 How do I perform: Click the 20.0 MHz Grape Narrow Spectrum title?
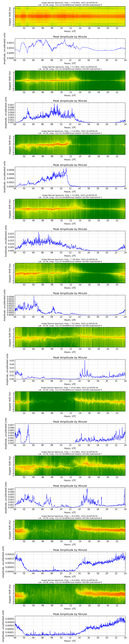(x=70, y=517)
